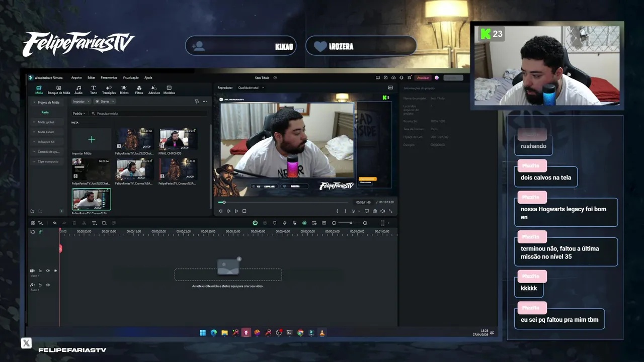Image resolution: width=644 pixels, height=362 pixels.
Task: Toggle the timeline auto link icon
Action: click(41, 232)
